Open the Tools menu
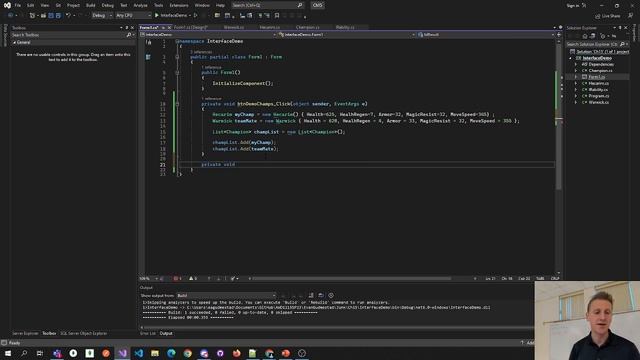Viewport: 640px width, 360px height. click(x=158, y=5)
